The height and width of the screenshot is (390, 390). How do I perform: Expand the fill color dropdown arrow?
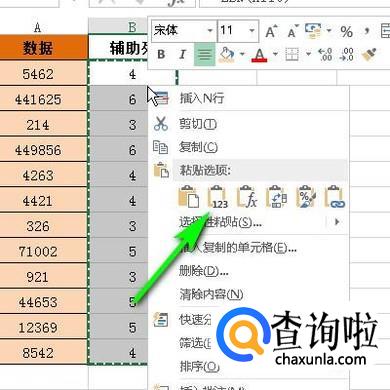(242, 54)
